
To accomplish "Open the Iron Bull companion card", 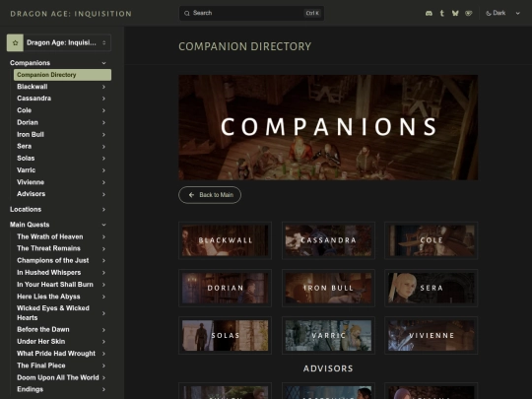I will pyautogui.click(x=328, y=288).
